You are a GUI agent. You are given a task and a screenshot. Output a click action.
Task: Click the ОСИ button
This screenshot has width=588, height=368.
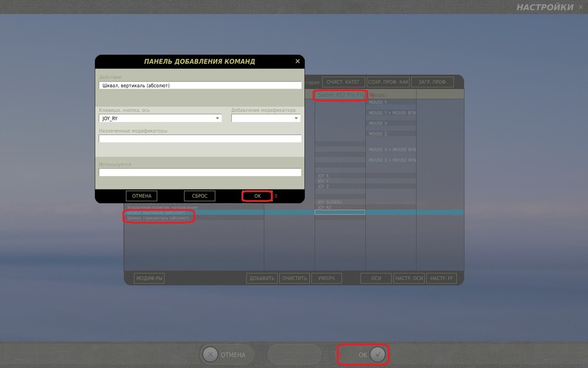point(376,279)
